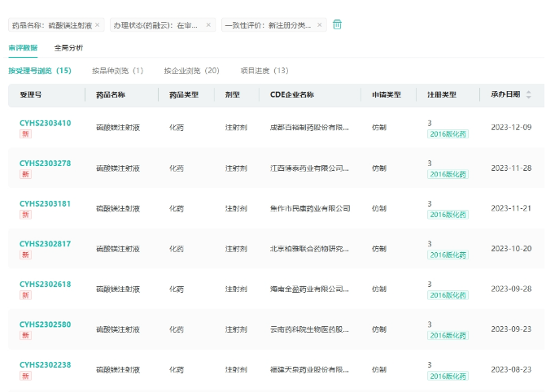The image size is (555, 392).
Task: Click the 新 badge under CYHS2302238
Action: [x=25, y=376]
